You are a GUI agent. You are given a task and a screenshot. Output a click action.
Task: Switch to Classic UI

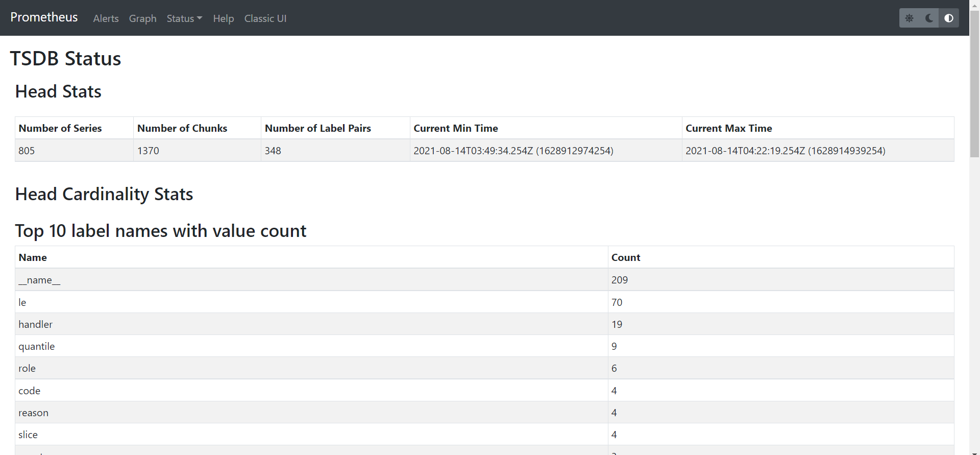265,18
